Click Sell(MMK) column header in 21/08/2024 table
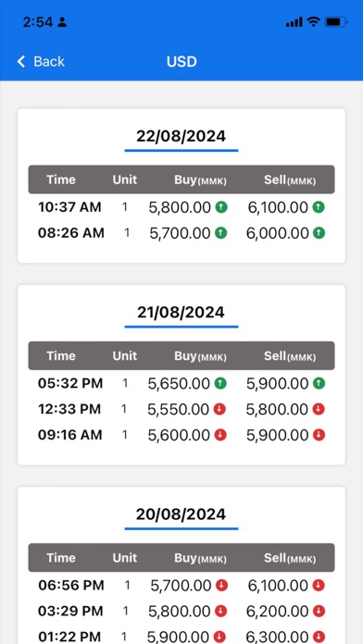The height and width of the screenshot is (644, 363). pos(290,356)
